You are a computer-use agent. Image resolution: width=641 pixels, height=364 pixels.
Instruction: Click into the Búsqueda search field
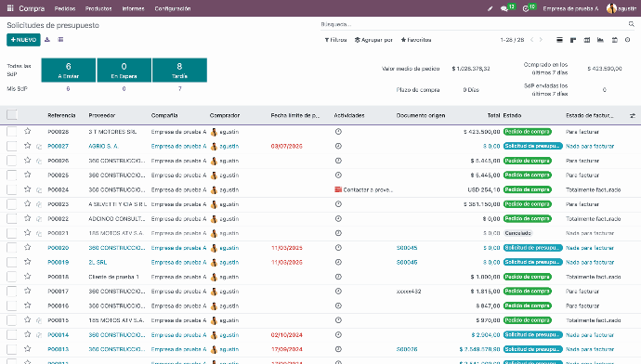tap(474, 24)
